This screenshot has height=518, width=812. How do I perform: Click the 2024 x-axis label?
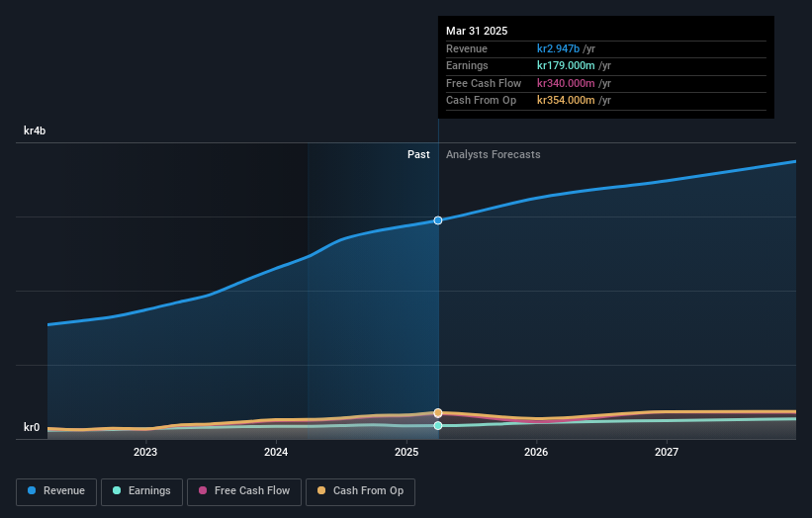(276, 452)
